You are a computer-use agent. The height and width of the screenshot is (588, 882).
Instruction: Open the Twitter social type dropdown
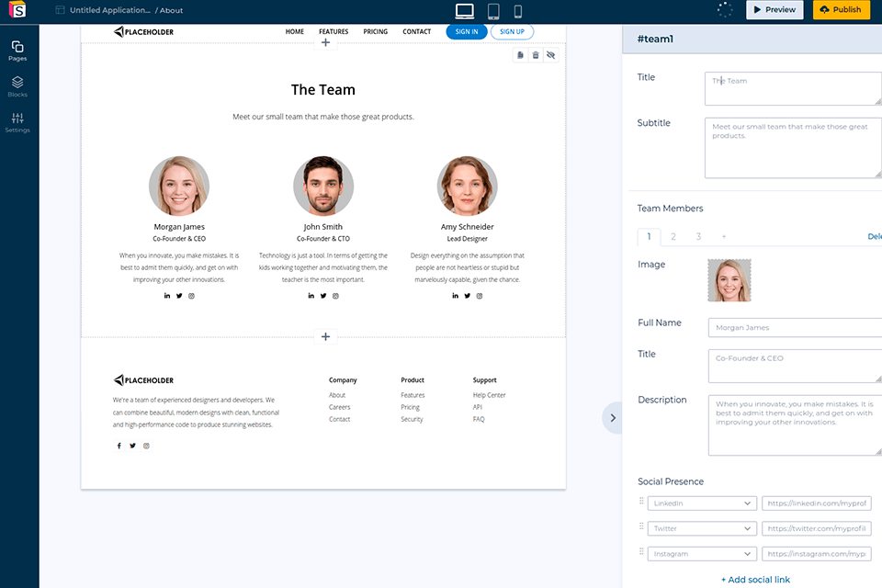pyautogui.click(x=702, y=528)
